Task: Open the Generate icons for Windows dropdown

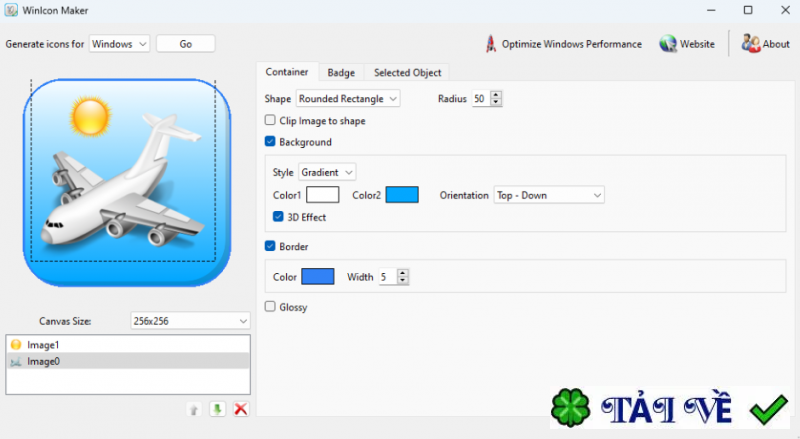Action: click(x=119, y=44)
